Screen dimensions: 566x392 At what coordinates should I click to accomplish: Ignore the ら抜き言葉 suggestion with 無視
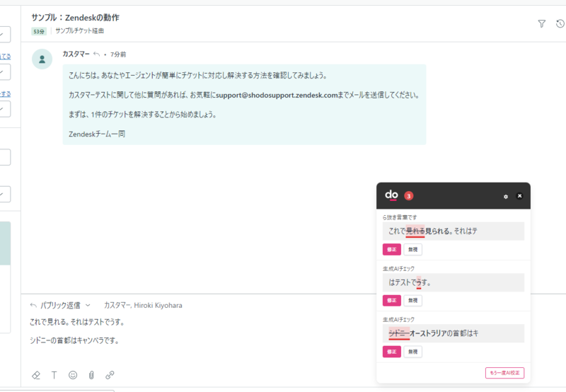point(412,249)
